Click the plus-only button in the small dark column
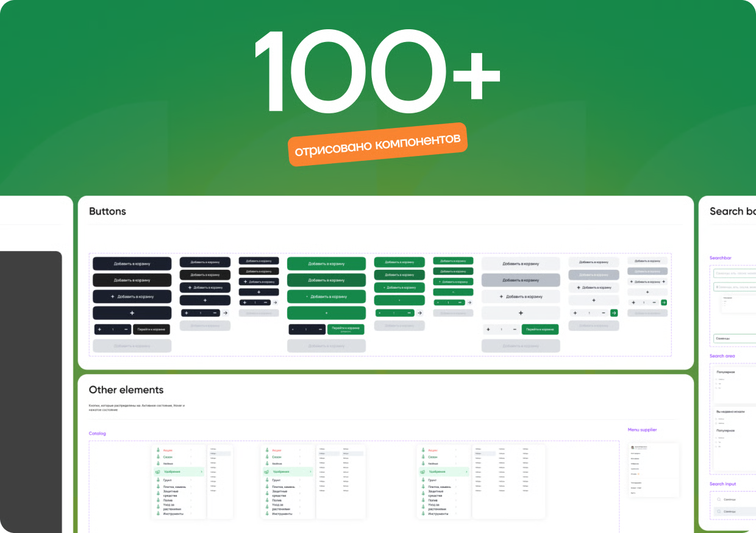 [x=259, y=292]
